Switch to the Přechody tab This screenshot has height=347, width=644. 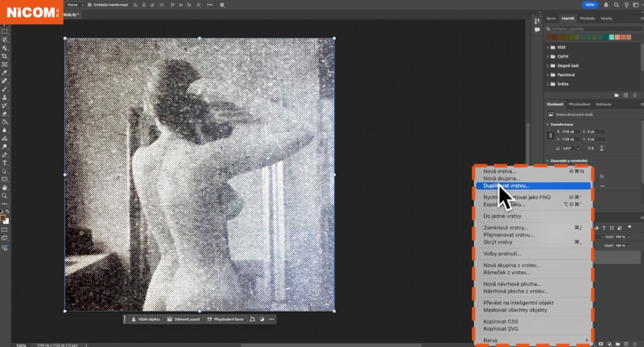[x=586, y=18]
